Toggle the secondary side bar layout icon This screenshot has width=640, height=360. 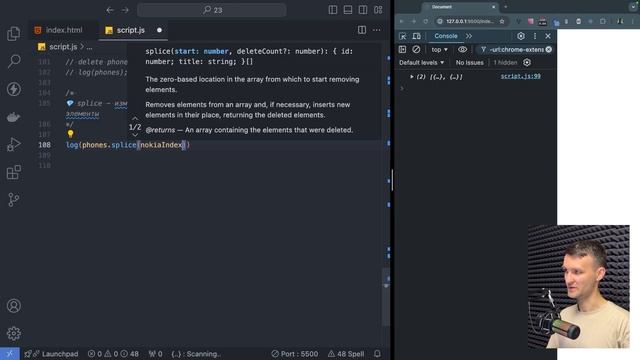(x=363, y=10)
